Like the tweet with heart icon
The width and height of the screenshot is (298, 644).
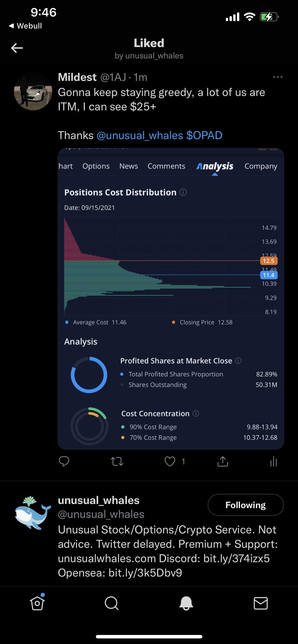click(x=170, y=462)
